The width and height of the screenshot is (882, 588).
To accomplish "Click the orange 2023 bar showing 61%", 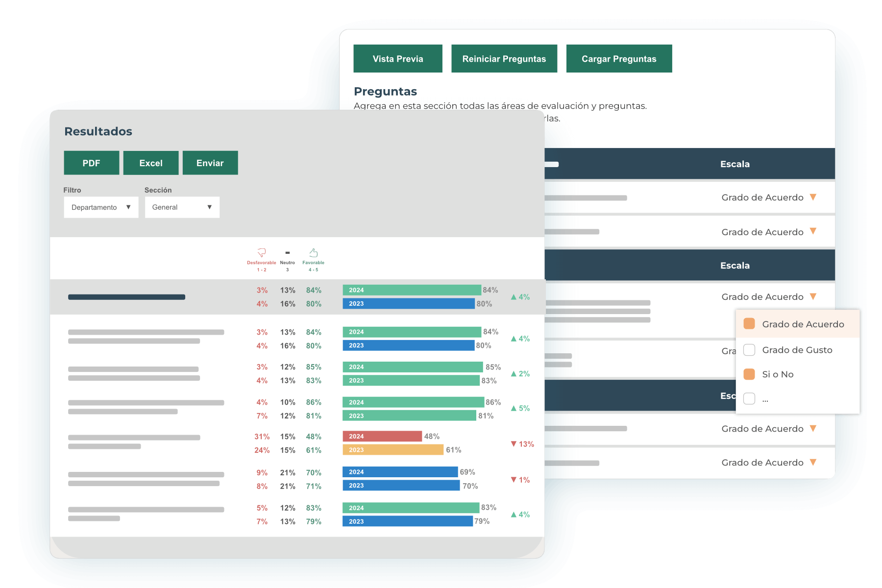I will [x=393, y=450].
